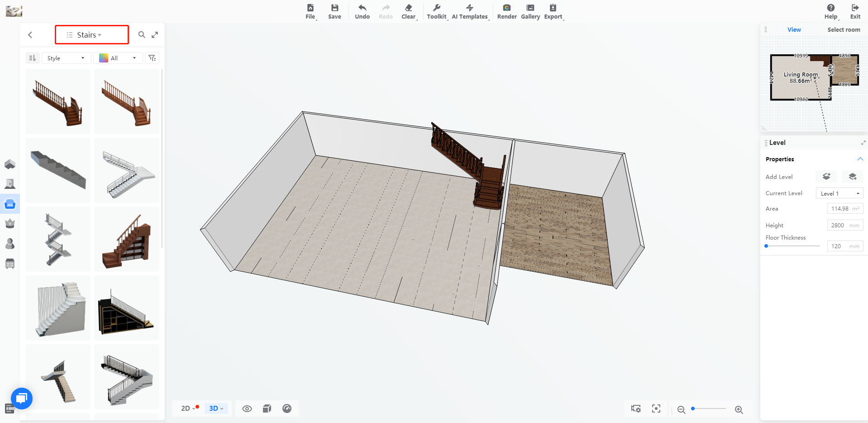
Task: Open the Export menu
Action: (553, 12)
